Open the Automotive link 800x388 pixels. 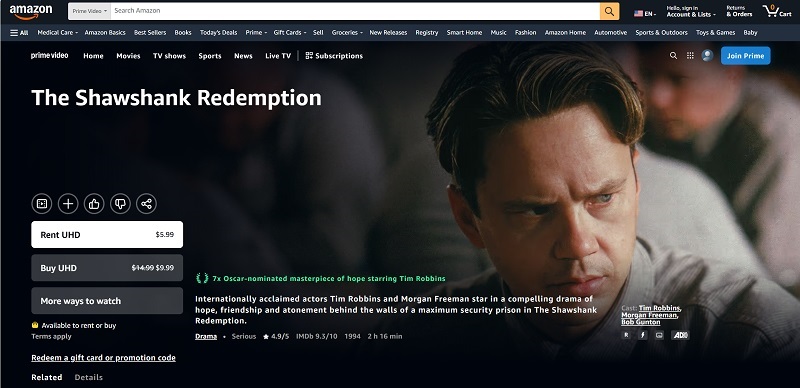pyautogui.click(x=610, y=33)
